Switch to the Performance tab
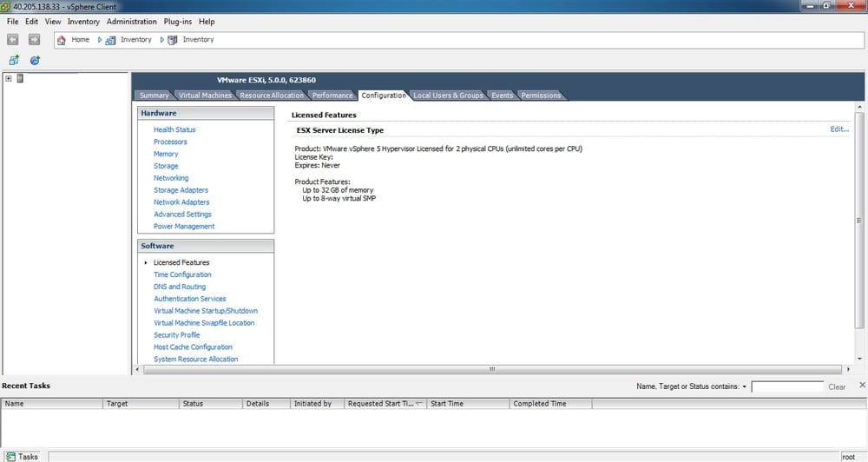The width and height of the screenshot is (868, 462). [x=332, y=96]
